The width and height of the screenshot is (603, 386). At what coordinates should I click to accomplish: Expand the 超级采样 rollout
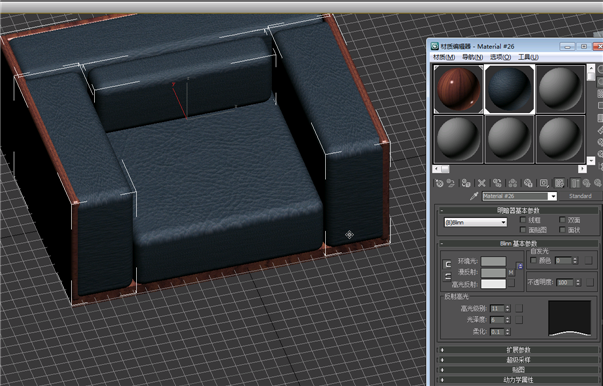click(518, 360)
